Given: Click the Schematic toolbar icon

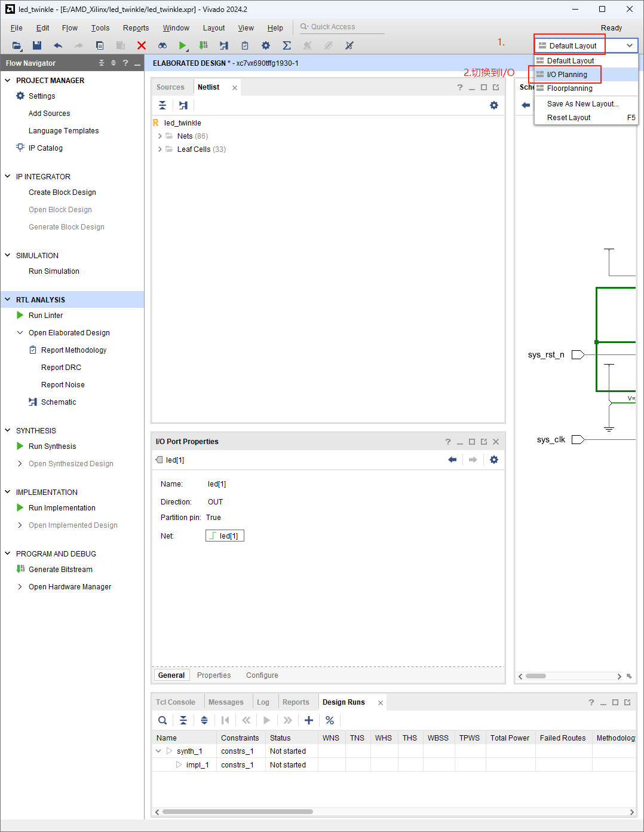Looking at the screenshot, I should click(224, 45).
